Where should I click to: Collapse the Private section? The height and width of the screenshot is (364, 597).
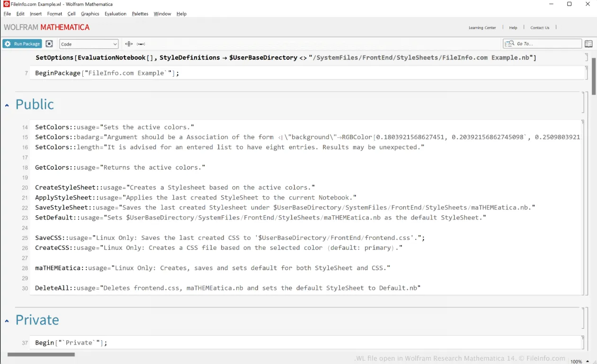click(7, 321)
